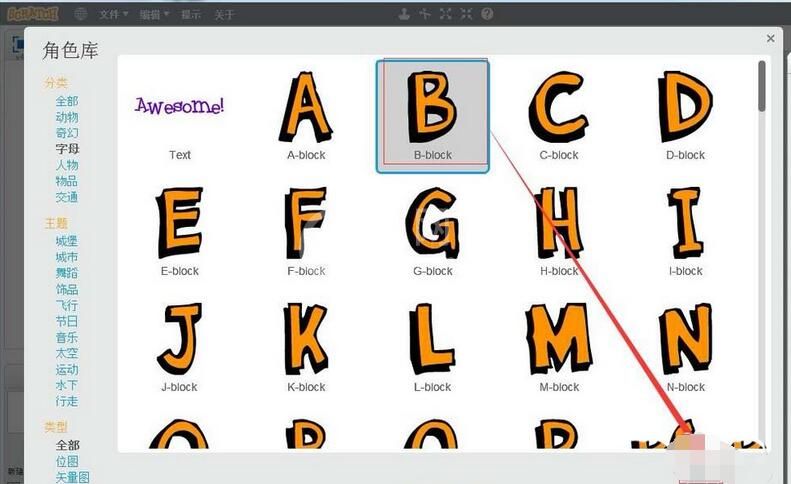Screen dimensions: 791x484
Task: Click the sprite library vertical scrollbar
Action: point(761,86)
